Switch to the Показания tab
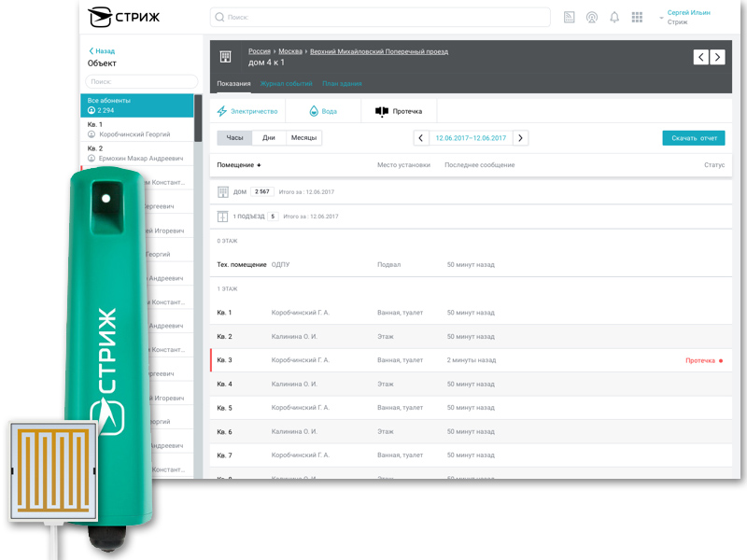 pyautogui.click(x=234, y=84)
